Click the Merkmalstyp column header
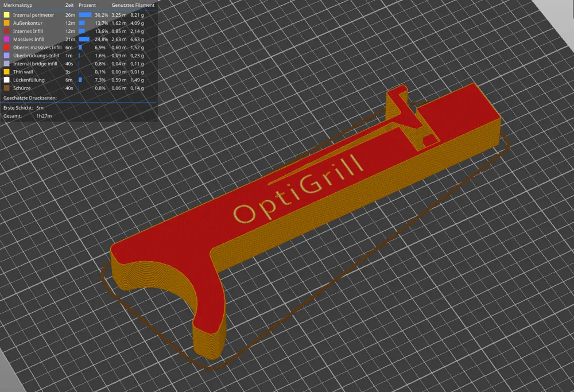 click(18, 5)
